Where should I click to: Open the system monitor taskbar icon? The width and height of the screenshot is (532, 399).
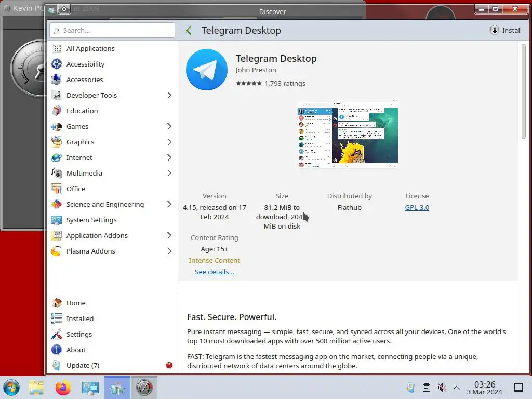point(144,388)
